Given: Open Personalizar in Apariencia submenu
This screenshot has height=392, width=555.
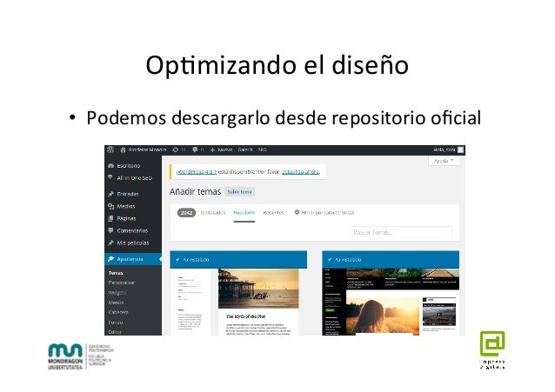Looking at the screenshot, I should [x=122, y=282].
